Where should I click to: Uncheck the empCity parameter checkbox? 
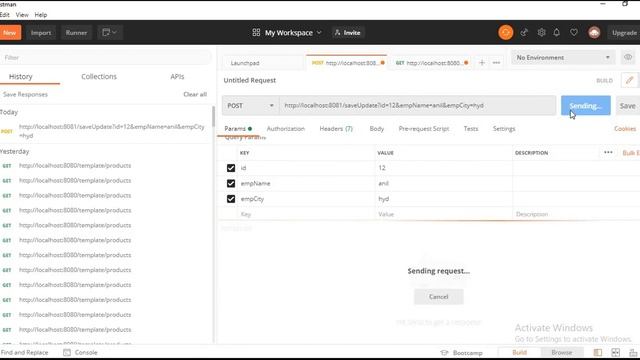click(x=231, y=199)
